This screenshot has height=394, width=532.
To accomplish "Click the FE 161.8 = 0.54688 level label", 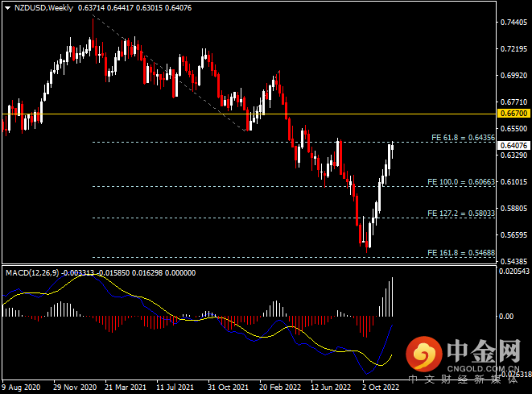I will [460, 253].
